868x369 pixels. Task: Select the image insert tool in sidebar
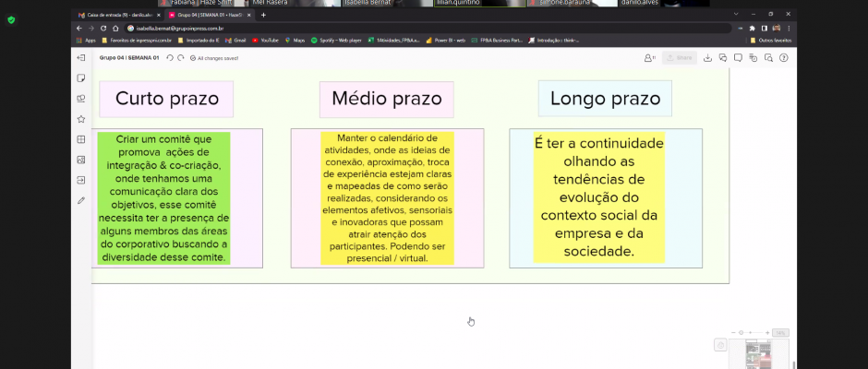click(x=81, y=160)
